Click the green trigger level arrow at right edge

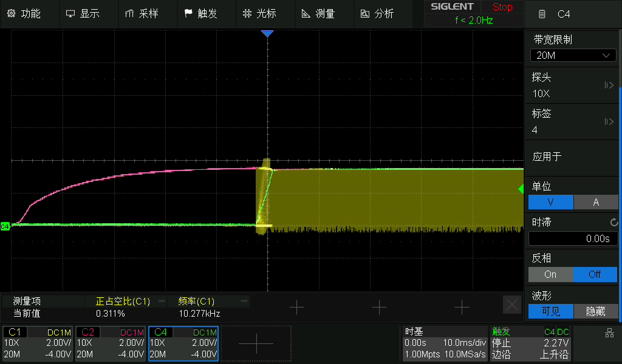pos(521,189)
